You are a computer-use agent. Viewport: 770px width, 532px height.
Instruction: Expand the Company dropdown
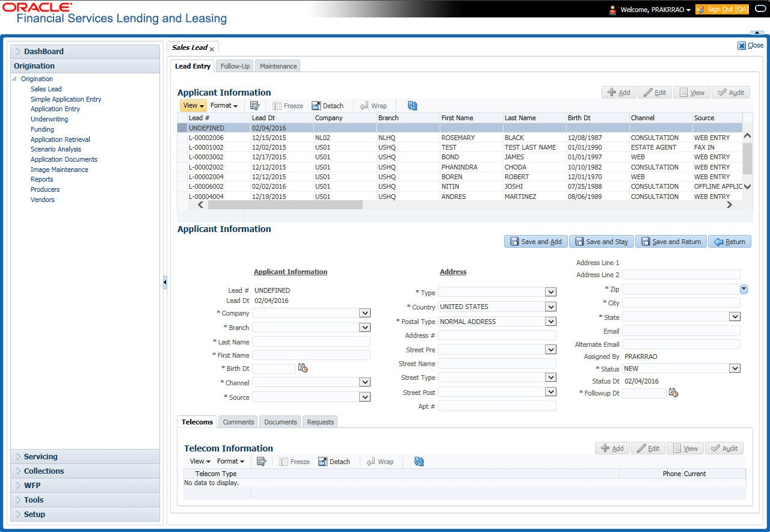pos(364,313)
